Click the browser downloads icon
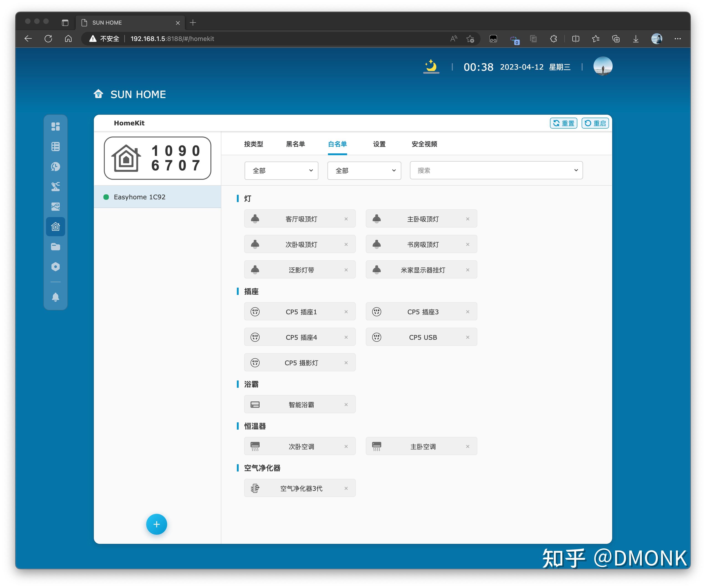706x588 pixels. (635, 39)
